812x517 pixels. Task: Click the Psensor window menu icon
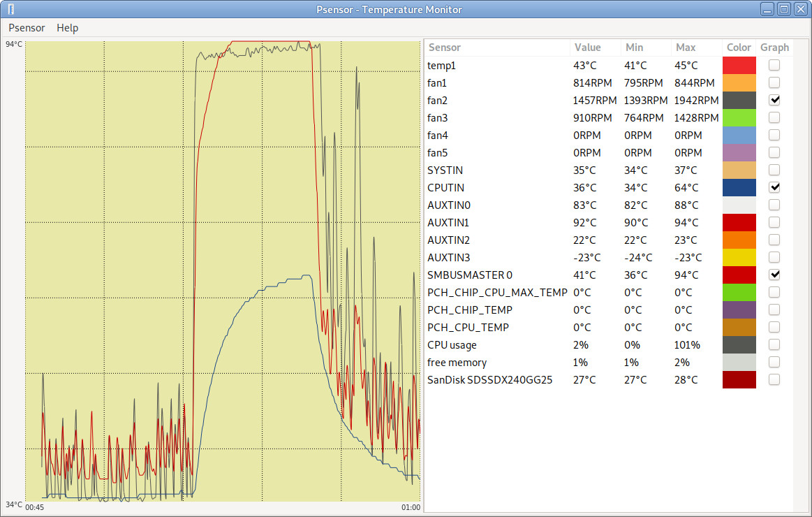coord(11,9)
